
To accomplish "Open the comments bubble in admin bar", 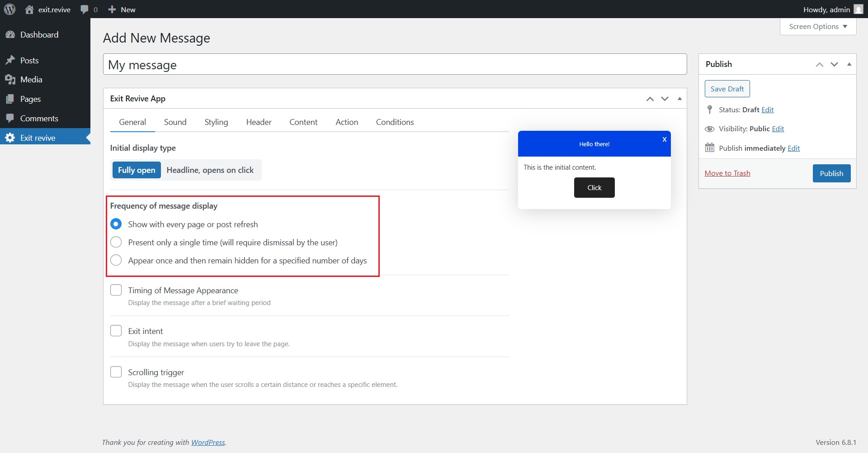I will [85, 10].
